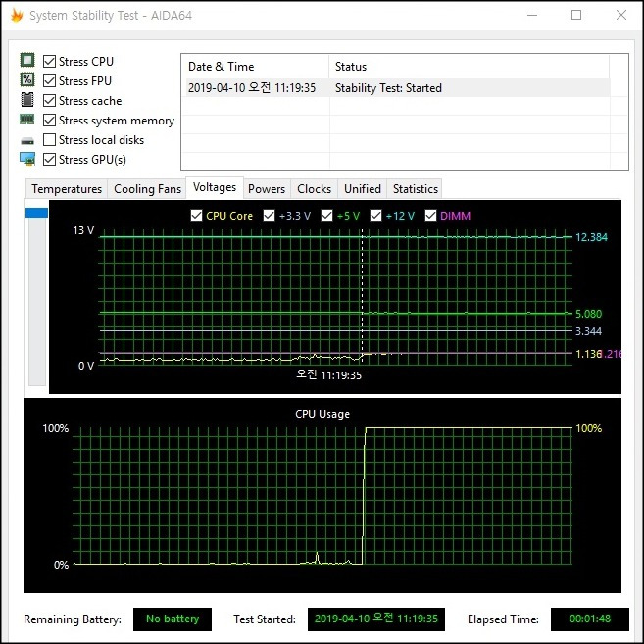
Task: Click the 13 V axis label
Action: tap(83, 230)
